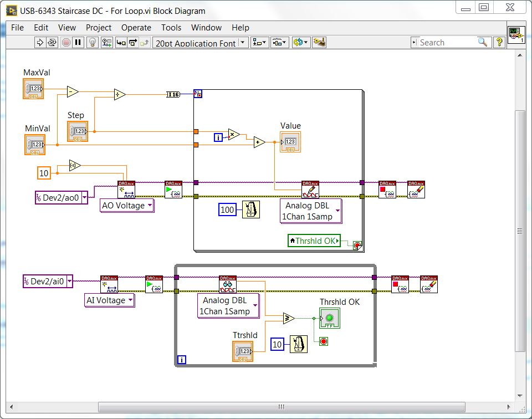Click the Step Out button
This screenshot has width=532, height=419.
coord(144,43)
